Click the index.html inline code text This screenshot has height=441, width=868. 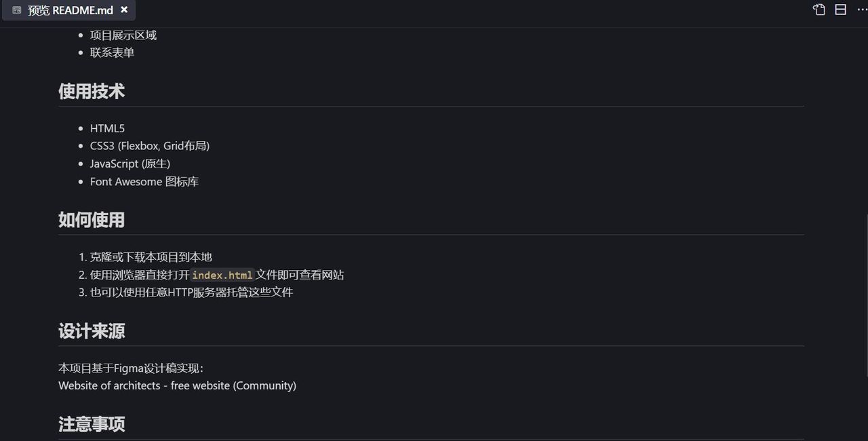coord(222,275)
